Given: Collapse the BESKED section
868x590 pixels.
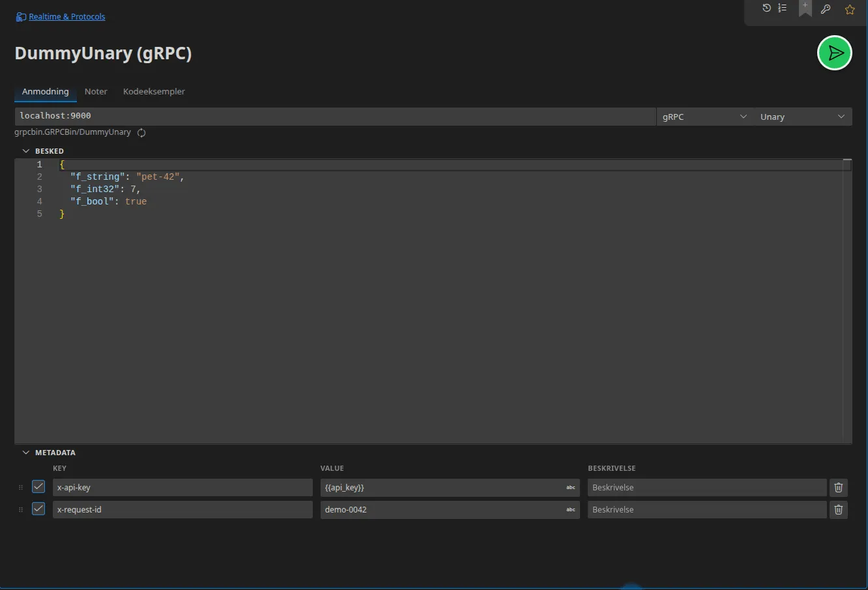Looking at the screenshot, I should pos(26,151).
